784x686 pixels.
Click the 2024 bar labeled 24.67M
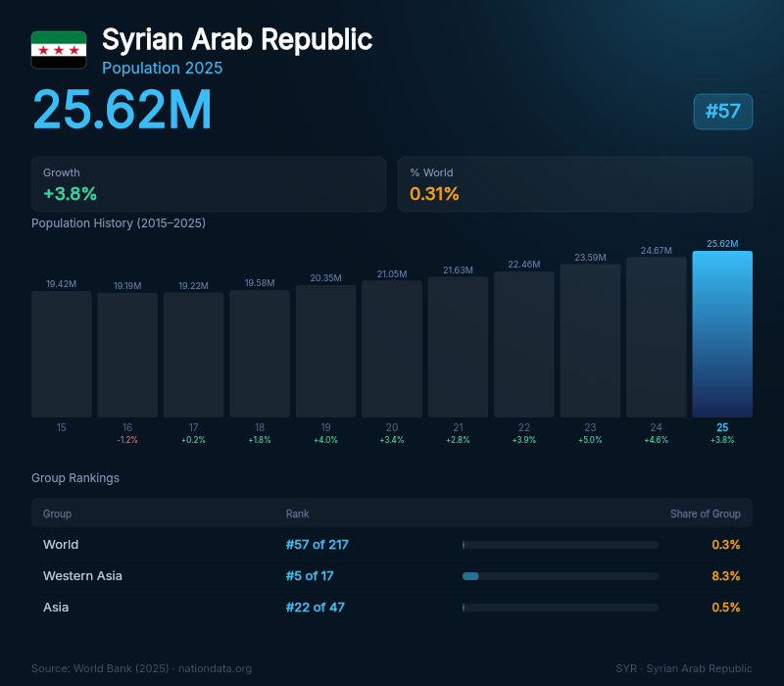(656, 337)
